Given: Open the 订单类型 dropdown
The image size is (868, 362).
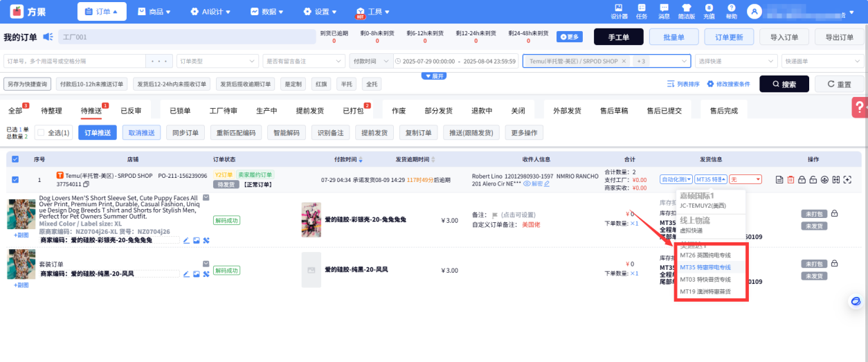Looking at the screenshot, I should 217,61.
